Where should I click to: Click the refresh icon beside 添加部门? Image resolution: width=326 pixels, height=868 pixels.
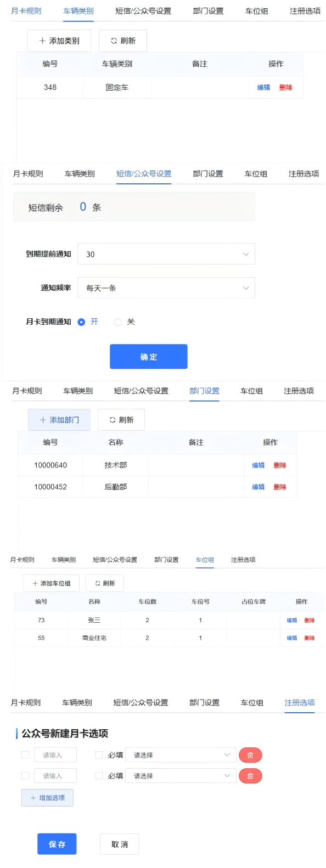pos(113,420)
